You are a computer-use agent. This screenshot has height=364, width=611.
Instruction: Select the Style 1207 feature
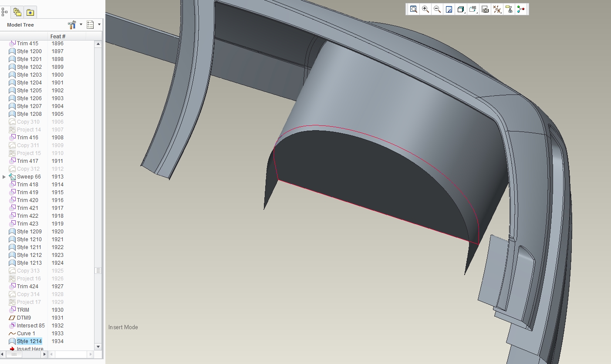tap(29, 106)
